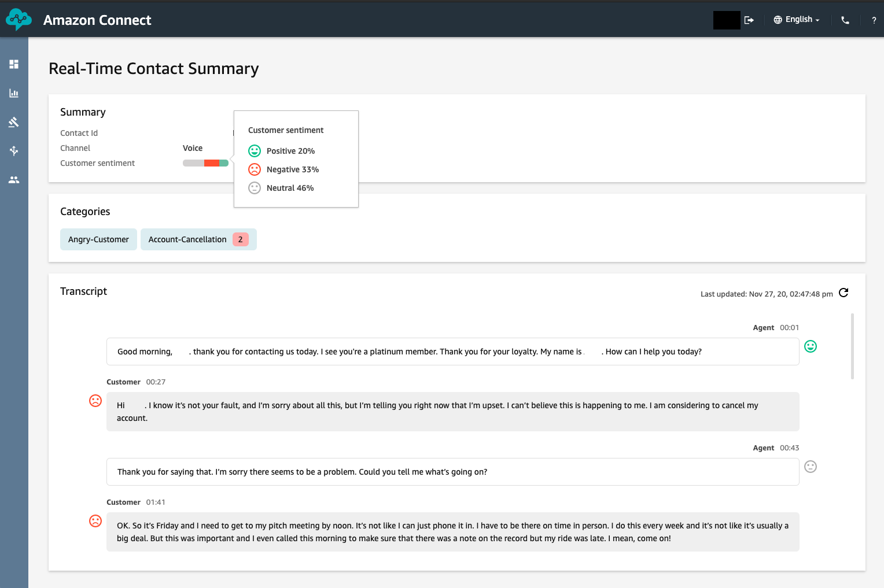Click the Amazon Connect logo
This screenshot has height=588, width=884.
coord(19,19)
